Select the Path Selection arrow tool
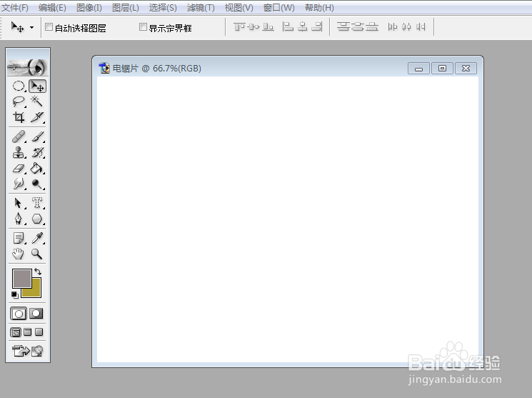The height and width of the screenshot is (398, 532). (x=19, y=203)
